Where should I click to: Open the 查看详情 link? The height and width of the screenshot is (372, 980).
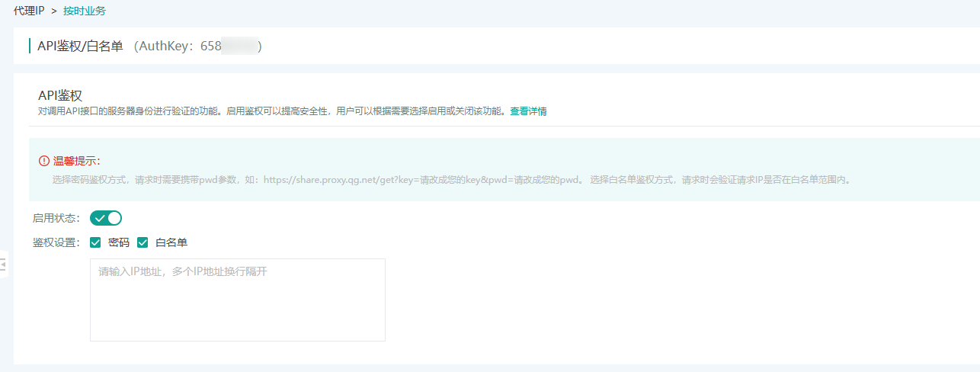point(528,111)
